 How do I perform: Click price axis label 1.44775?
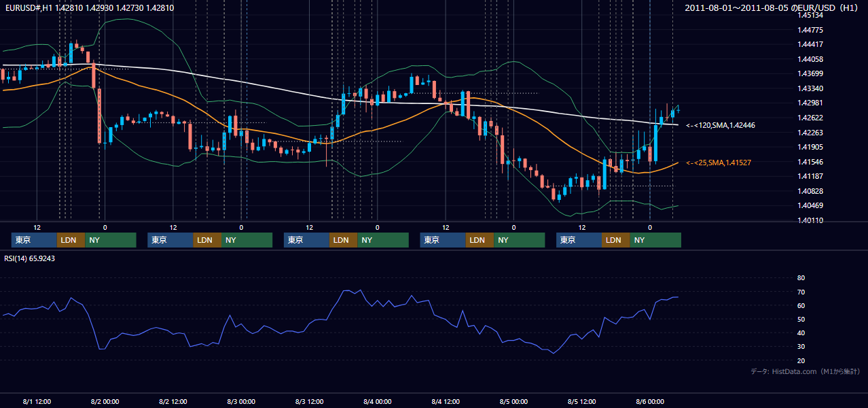810,30
